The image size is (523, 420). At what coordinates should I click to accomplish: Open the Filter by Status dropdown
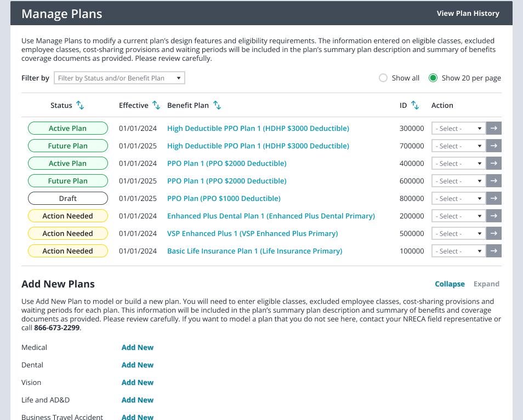click(120, 78)
